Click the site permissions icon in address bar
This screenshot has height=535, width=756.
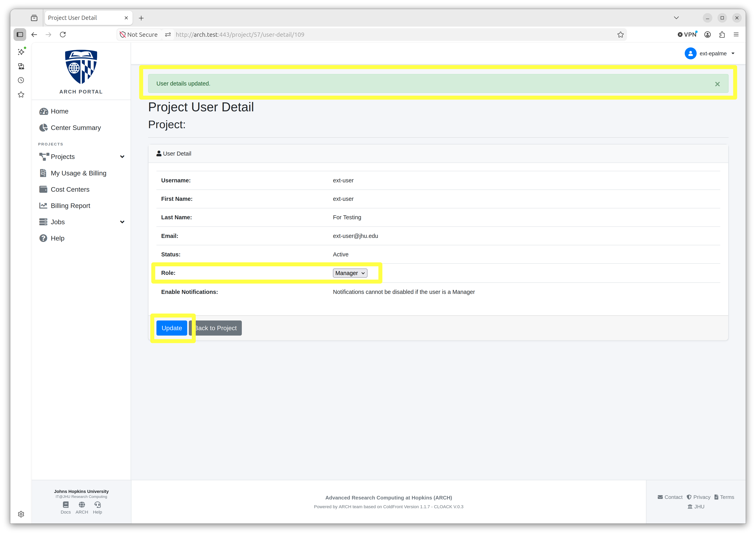168,35
